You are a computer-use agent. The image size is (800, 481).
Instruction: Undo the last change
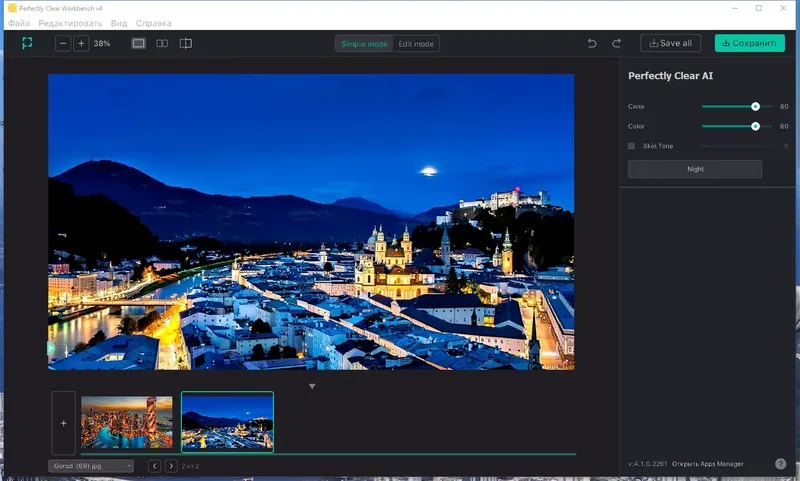pyautogui.click(x=592, y=44)
